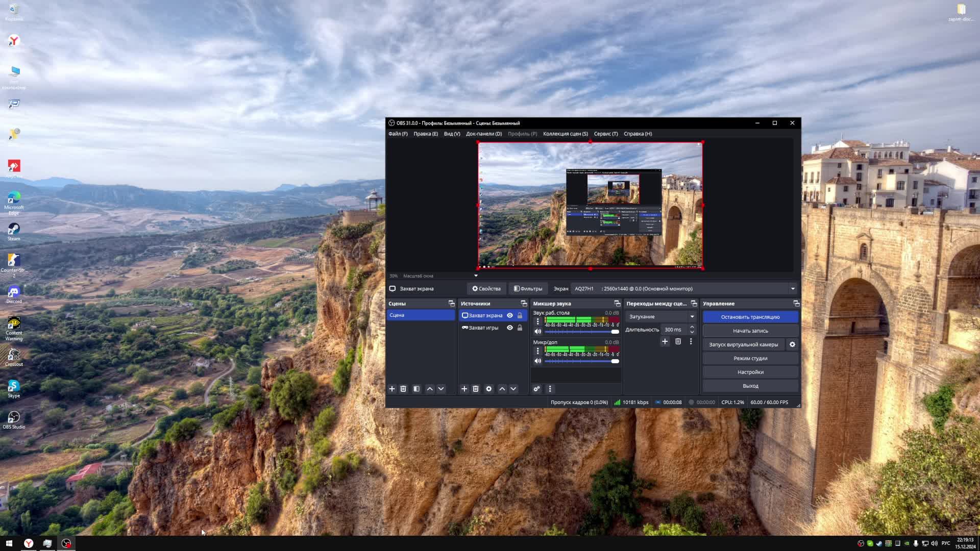Undock the Источники panel
Image resolution: width=980 pixels, height=551 pixels.
coord(524,304)
